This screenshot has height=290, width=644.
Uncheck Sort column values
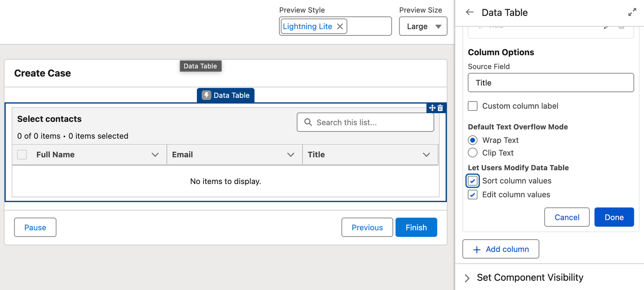(473, 181)
